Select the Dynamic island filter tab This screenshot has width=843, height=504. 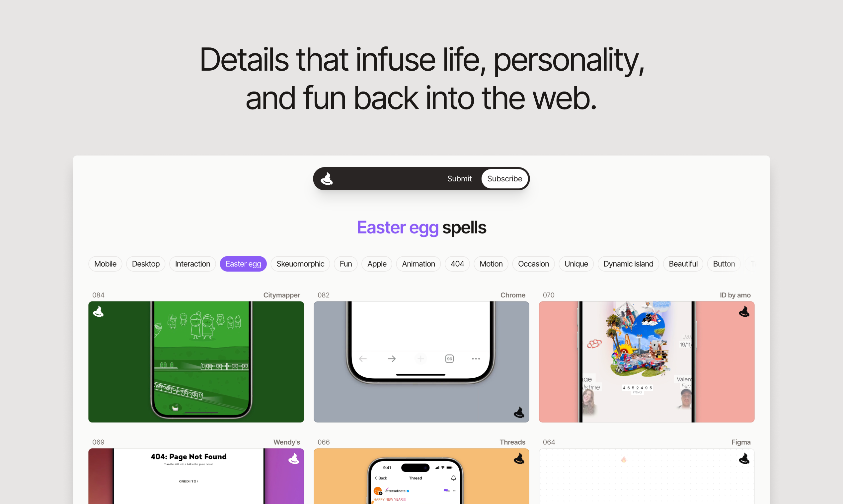point(628,264)
